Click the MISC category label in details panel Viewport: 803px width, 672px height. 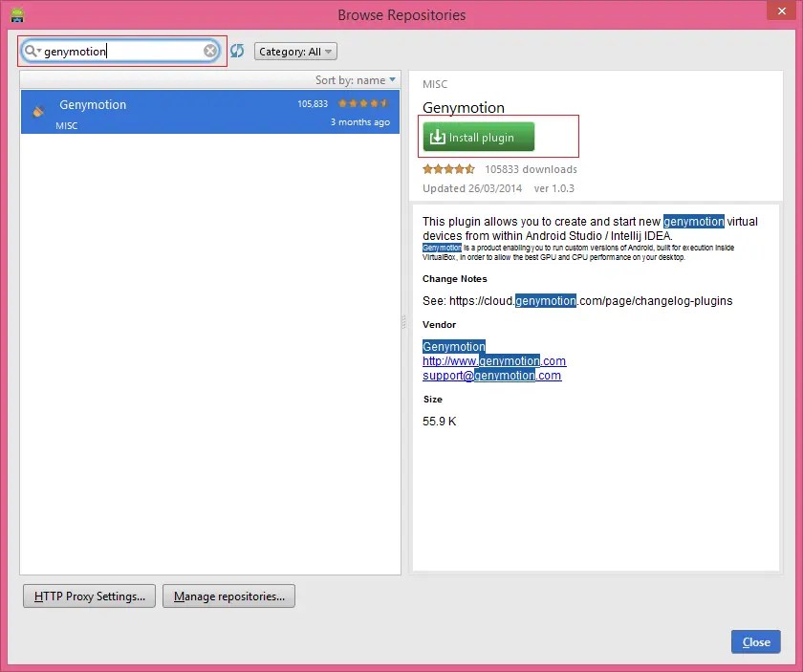(435, 84)
